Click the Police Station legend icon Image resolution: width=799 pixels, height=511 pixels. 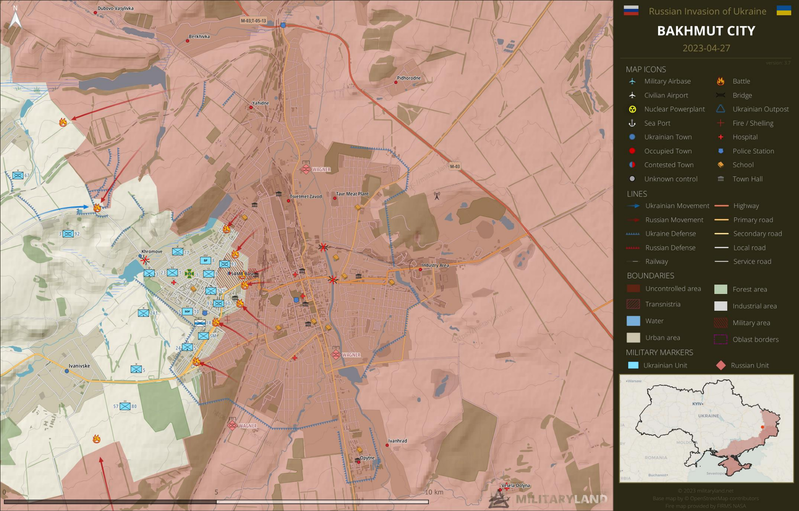721,151
